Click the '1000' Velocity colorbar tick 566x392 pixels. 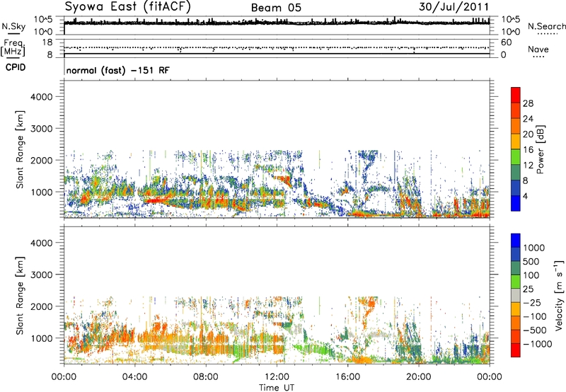[x=533, y=248]
